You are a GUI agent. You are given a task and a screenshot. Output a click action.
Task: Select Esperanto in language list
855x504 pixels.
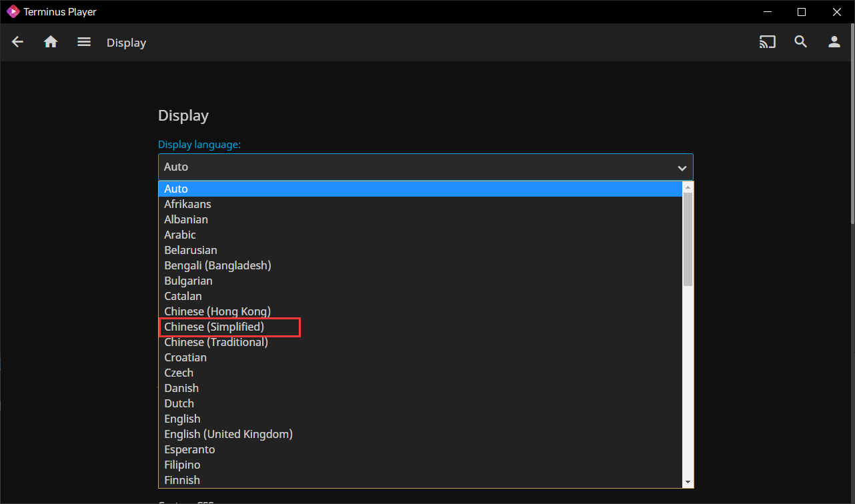pos(189,449)
